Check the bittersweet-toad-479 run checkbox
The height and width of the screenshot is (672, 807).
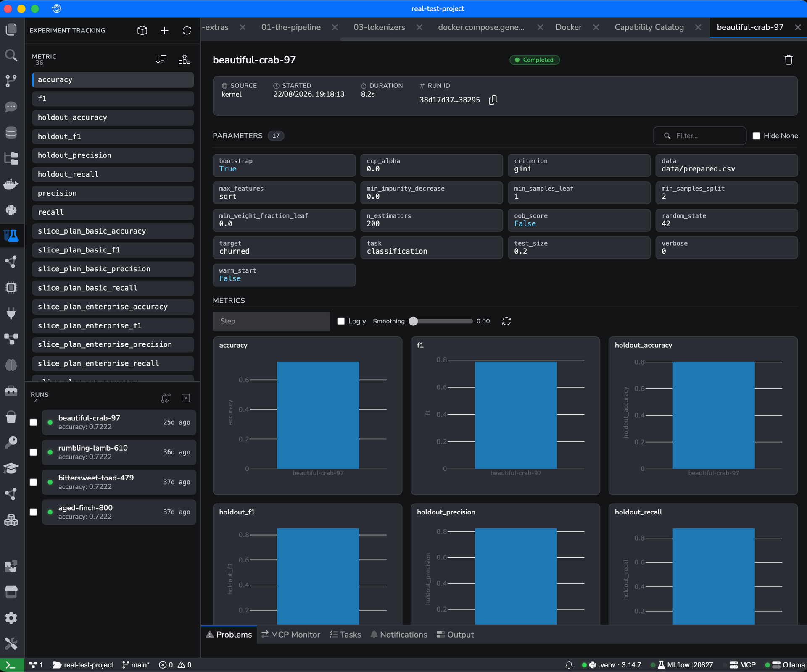34,482
